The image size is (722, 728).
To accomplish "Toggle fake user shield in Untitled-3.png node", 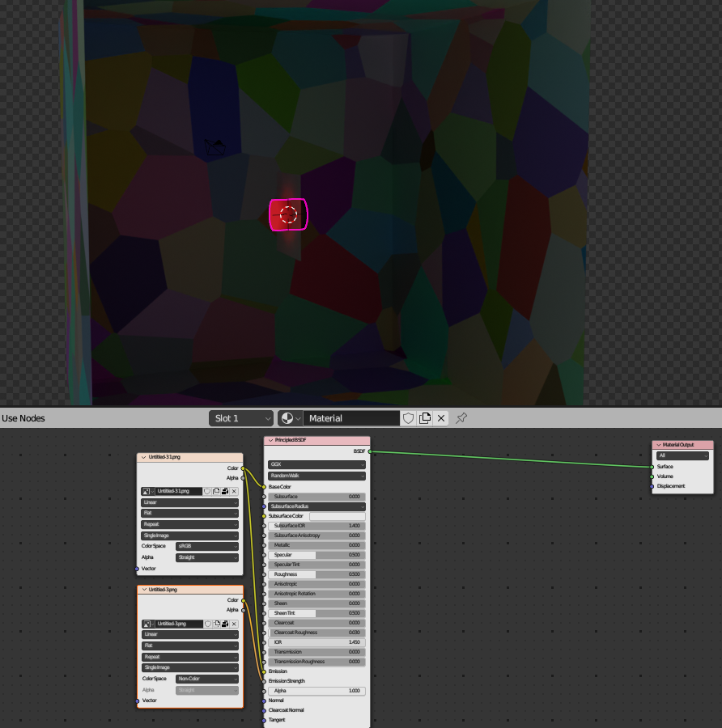I will 208,624.
